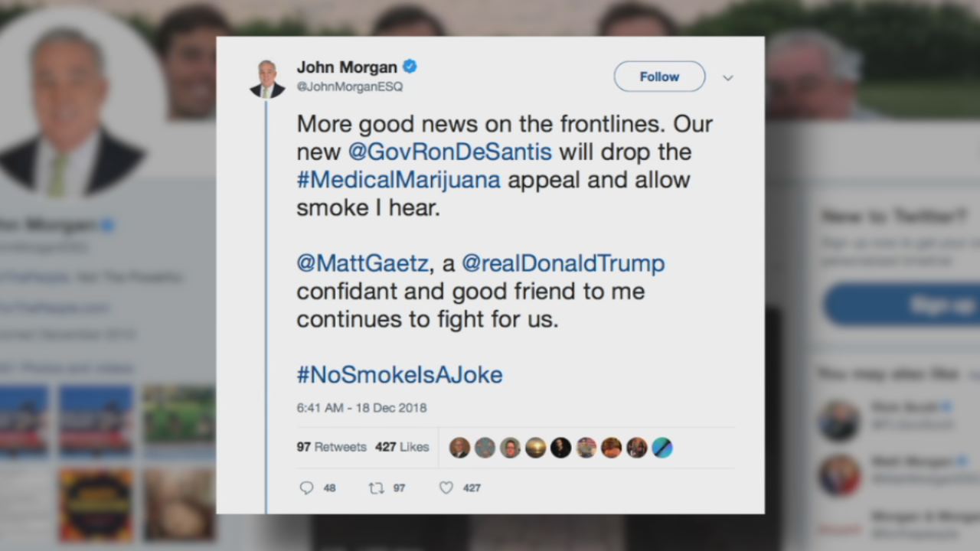Click the last liker avatar in row
Screen dimensions: 980x551
(x=662, y=448)
